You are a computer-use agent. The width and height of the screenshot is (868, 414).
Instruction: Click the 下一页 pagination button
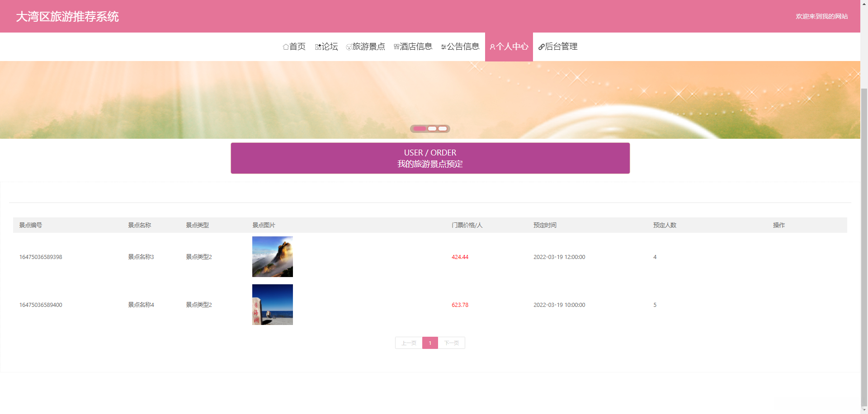tap(451, 343)
